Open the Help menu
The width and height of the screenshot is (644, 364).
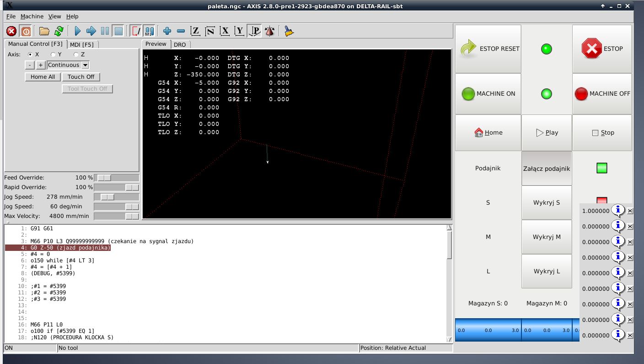pos(72,16)
